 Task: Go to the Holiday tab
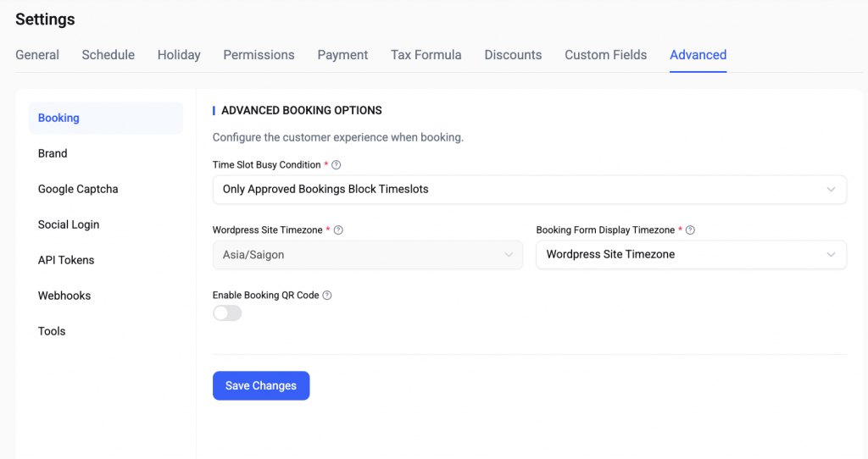click(x=179, y=55)
